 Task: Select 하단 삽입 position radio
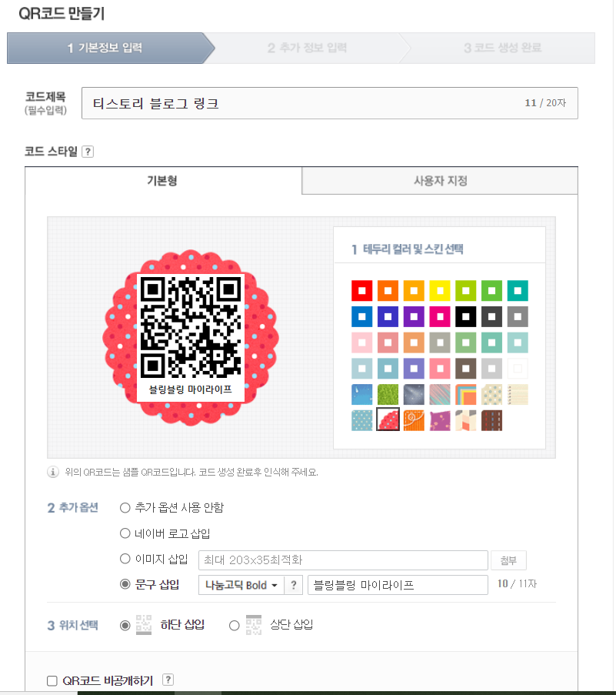pos(125,626)
